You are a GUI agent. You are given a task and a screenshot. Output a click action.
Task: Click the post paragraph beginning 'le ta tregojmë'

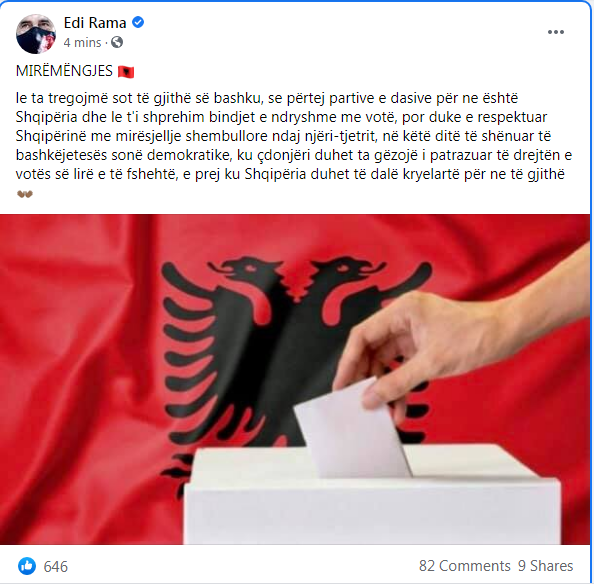point(294,136)
